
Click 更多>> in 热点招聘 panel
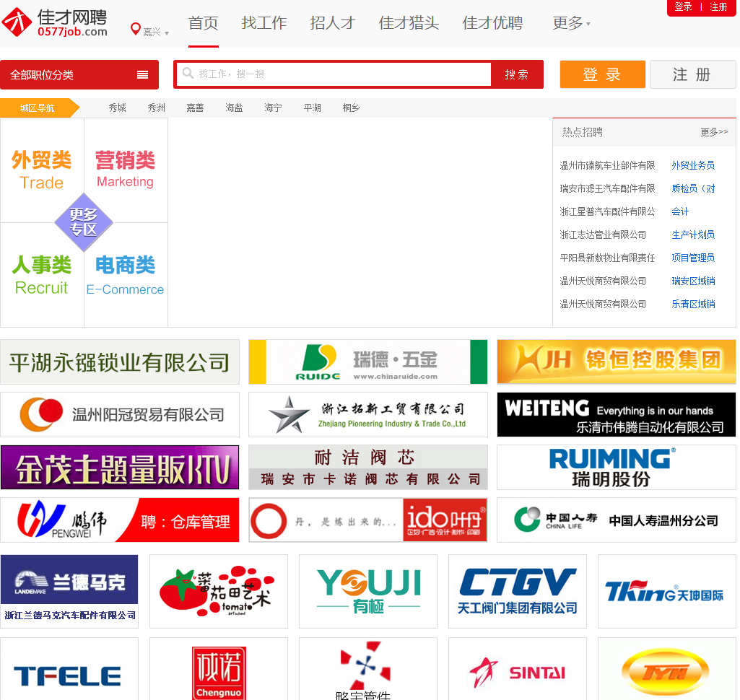coord(714,132)
